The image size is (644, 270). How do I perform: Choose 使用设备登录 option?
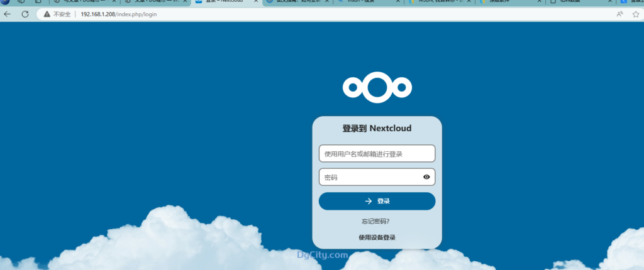[x=377, y=237]
